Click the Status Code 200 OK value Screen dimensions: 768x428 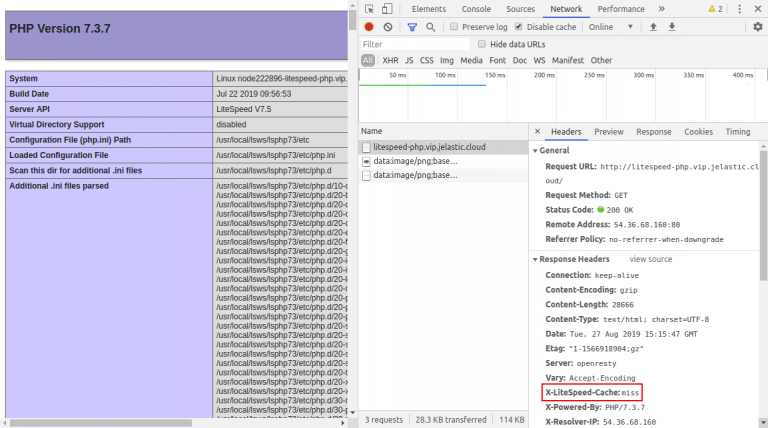pos(615,210)
